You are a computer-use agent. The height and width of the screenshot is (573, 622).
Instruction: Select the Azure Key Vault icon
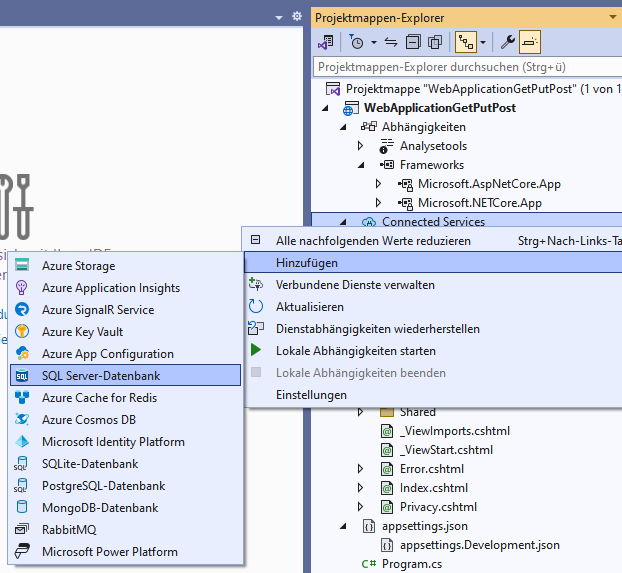pos(22,331)
